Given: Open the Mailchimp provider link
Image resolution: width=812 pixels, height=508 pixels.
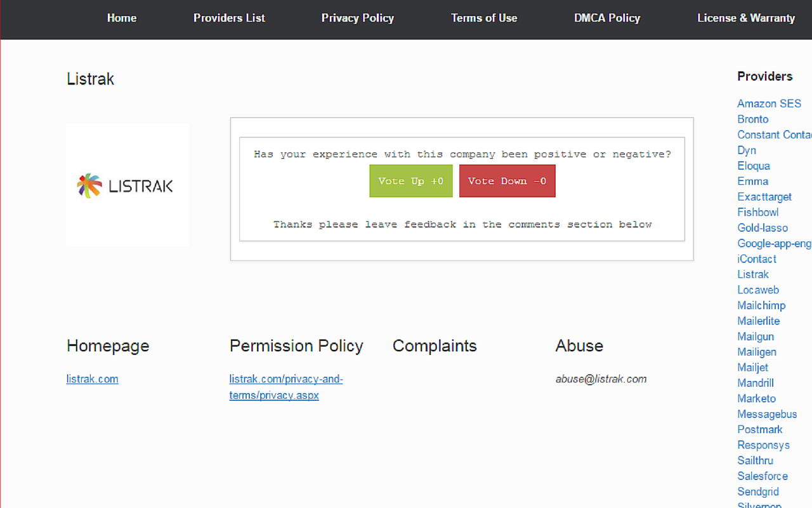Looking at the screenshot, I should point(761,305).
